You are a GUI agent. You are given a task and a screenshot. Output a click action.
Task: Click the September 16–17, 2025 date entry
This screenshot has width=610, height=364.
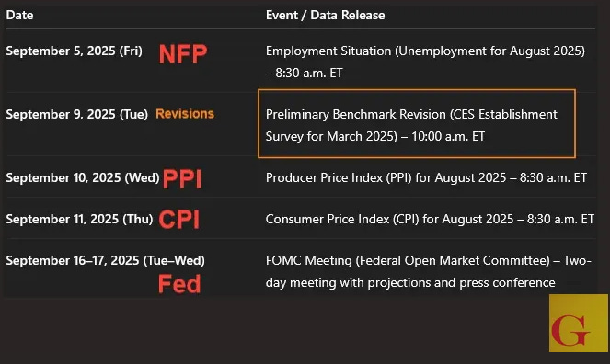106,260
